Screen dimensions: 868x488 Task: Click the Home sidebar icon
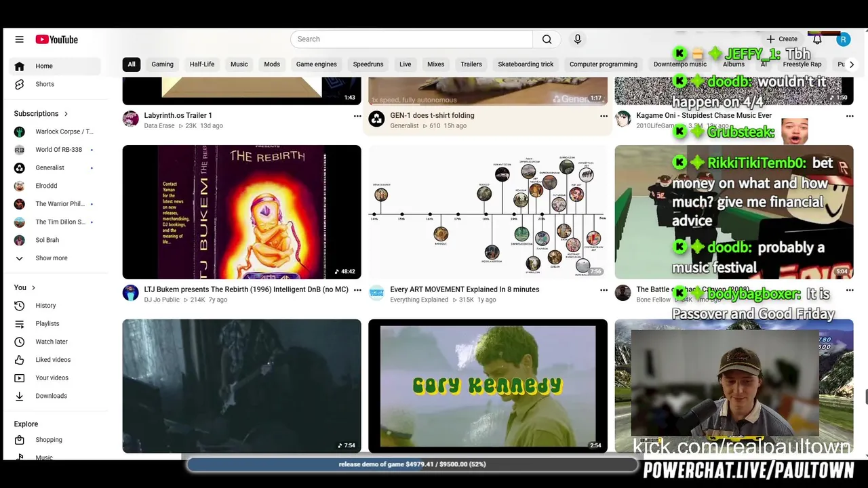point(20,66)
